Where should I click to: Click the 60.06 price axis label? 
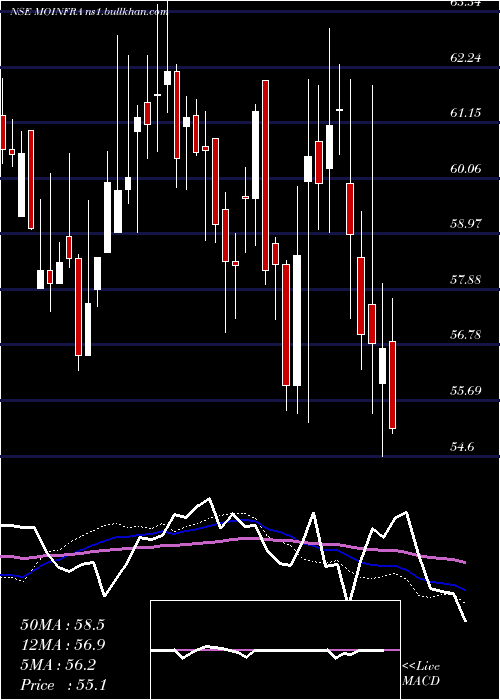pos(466,168)
